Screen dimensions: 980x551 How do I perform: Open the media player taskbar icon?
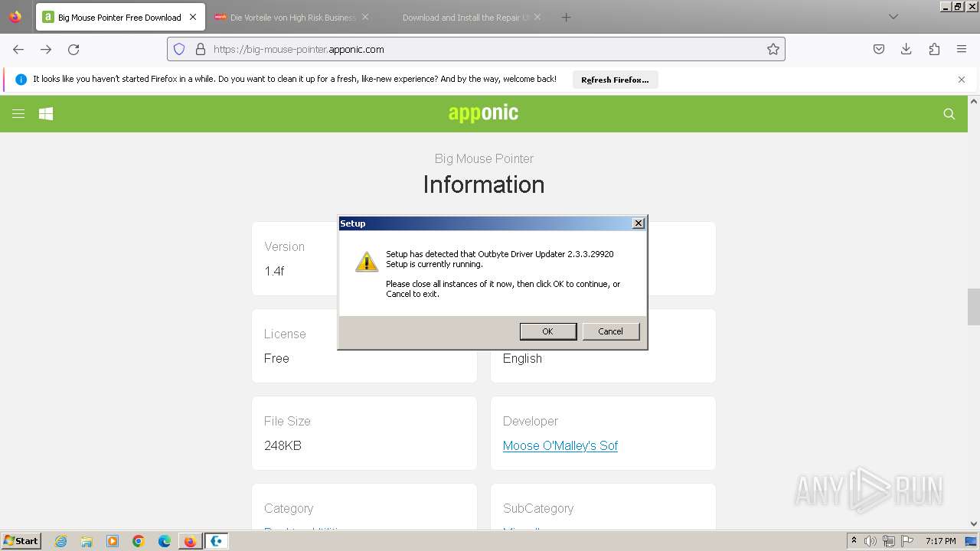(113, 541)
